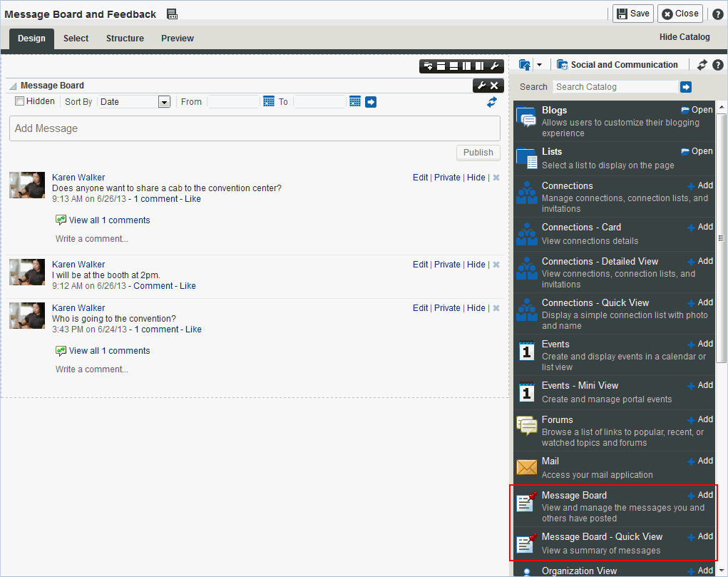Click the Search Catalog go arrow
The height and width of the screenshot is (577, 728).
[x=686, y=87]
